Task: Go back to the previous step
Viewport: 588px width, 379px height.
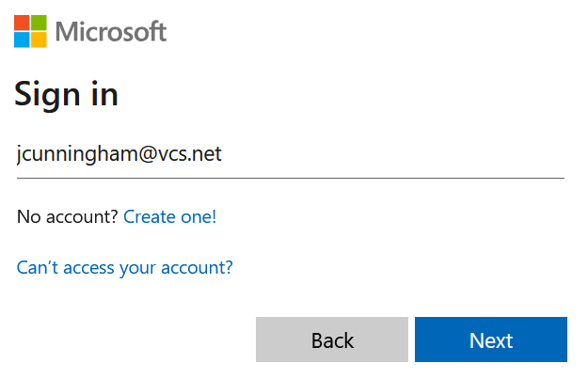Action: (x=332, y=340)
